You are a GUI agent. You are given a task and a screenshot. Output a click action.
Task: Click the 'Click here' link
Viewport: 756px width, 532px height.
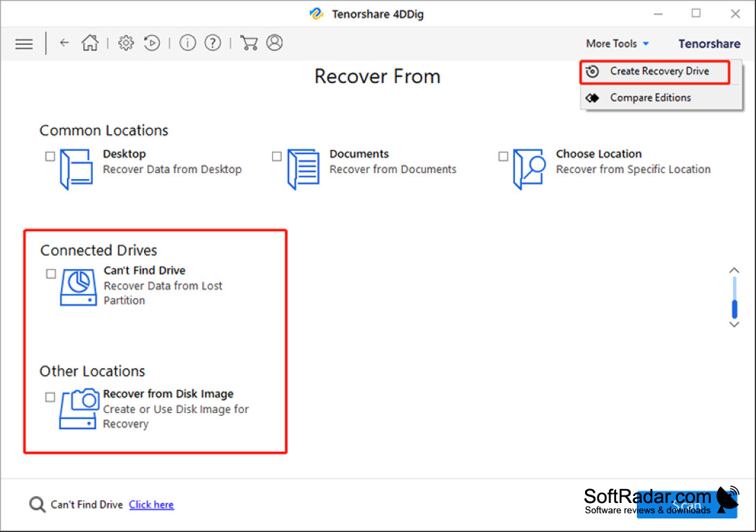tap(152, 504)
